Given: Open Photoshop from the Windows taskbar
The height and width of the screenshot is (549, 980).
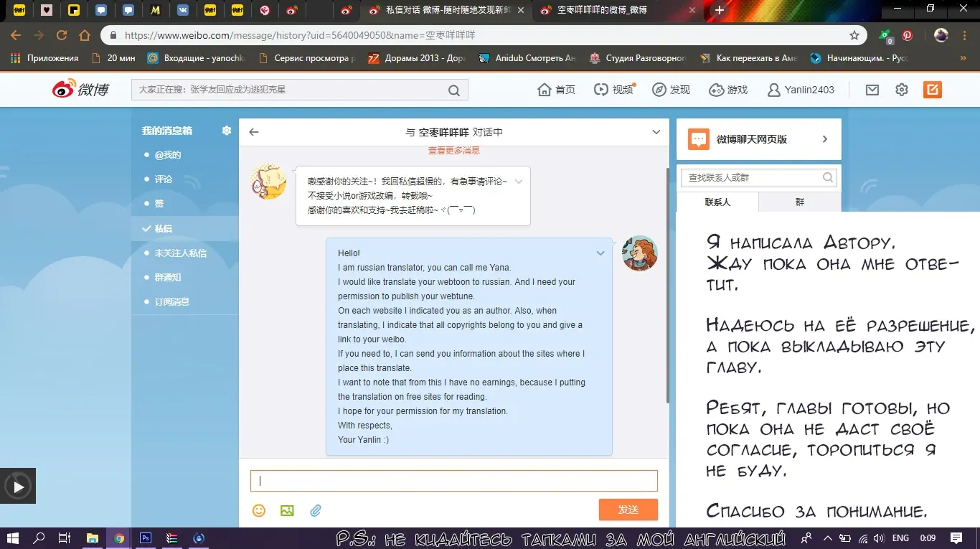Looking at the screenshot, I should (146, 538).
